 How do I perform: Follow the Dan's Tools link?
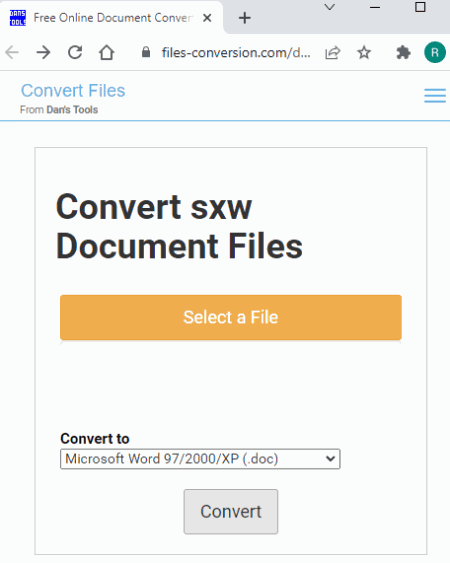(x=72, y=110)
